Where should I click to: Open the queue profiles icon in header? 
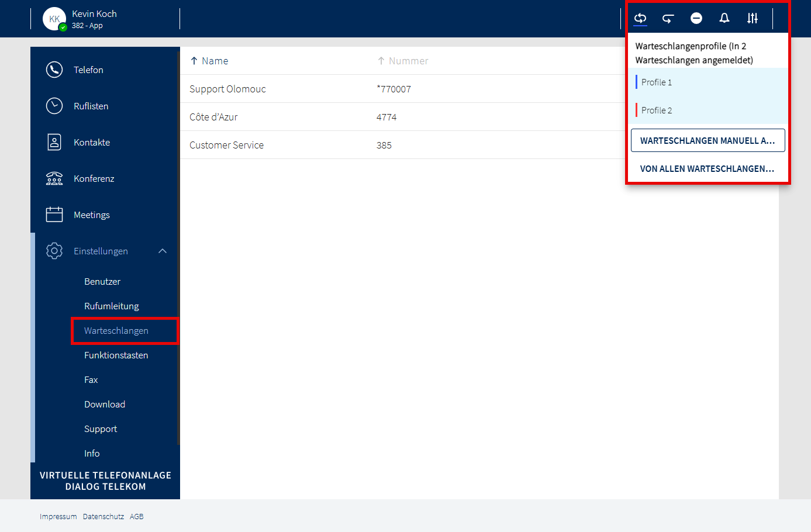coord(640,18)
